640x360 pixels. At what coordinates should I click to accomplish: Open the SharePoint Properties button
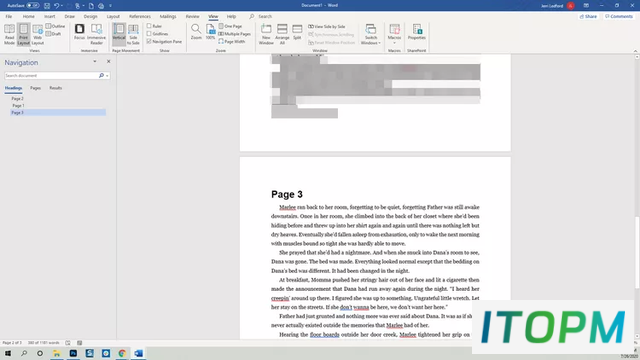pos(417,32)
